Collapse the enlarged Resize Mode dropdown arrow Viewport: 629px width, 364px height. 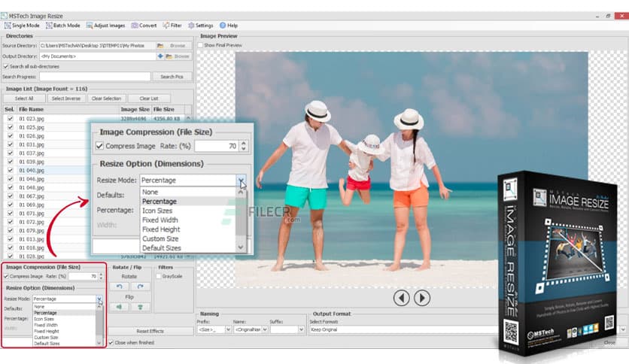tap(241, 180)
